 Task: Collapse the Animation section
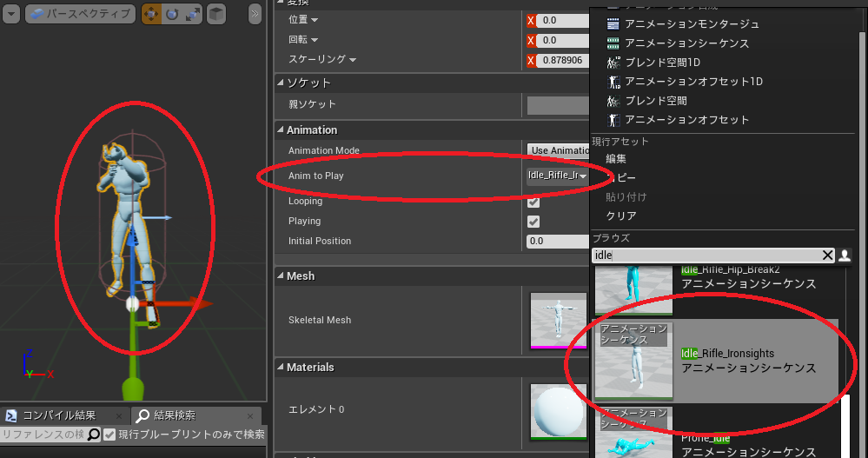pos(280,129)
